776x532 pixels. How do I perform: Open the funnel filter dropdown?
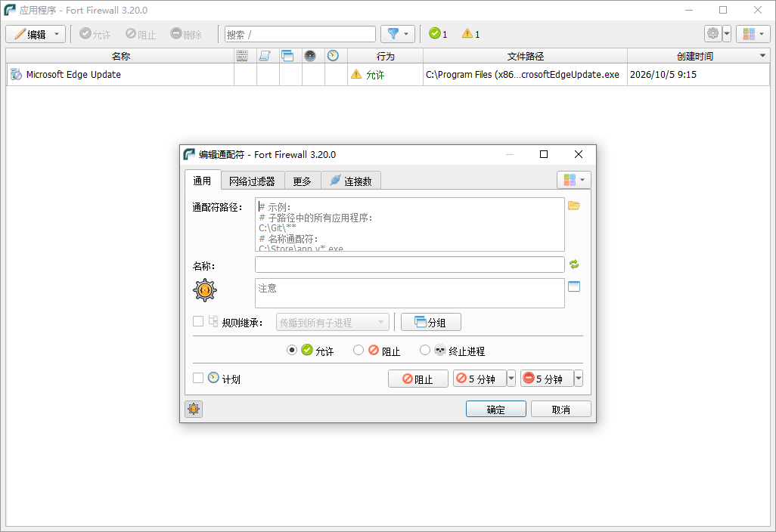397,34
